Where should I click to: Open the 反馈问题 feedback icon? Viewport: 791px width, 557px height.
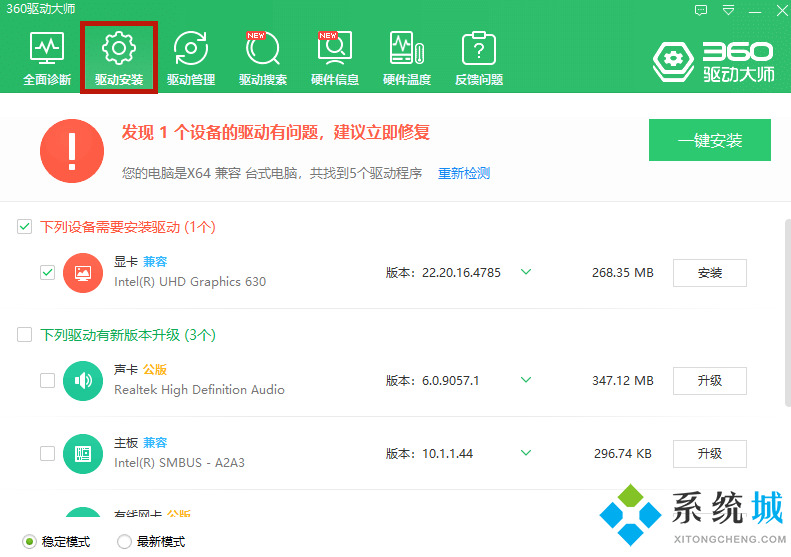pos(479,58)
